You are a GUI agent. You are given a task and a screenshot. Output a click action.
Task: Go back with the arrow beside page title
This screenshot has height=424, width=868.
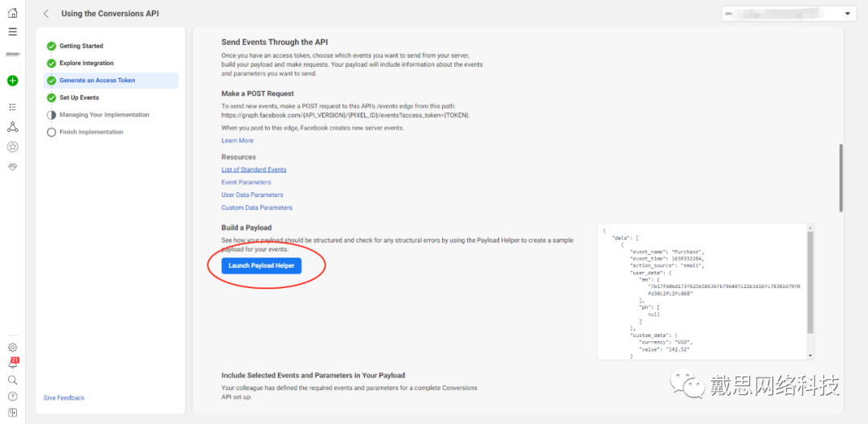coord(47,14)
